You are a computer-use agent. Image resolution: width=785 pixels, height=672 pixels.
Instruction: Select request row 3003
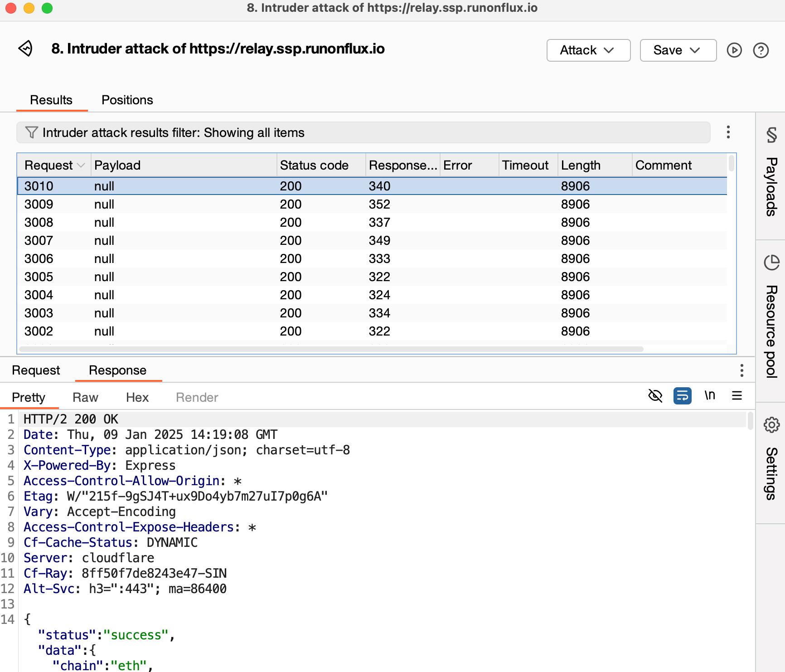(372, 313)
